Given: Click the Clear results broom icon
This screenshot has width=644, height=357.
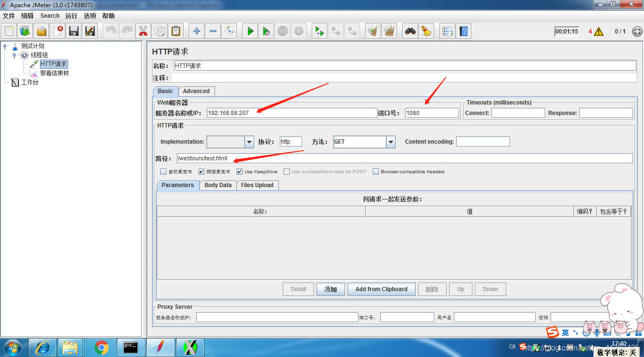Looking at the screenshot, I should (373, 31).
